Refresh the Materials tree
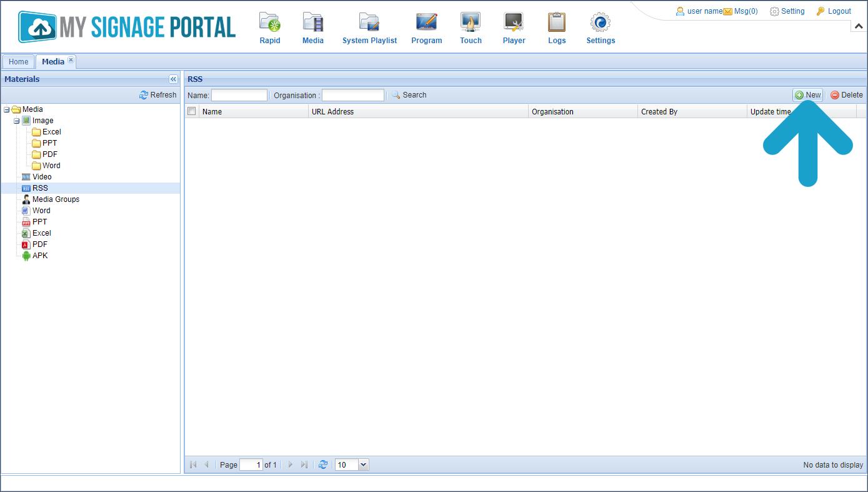Screen dimensions: 868x492 point(158,95)
